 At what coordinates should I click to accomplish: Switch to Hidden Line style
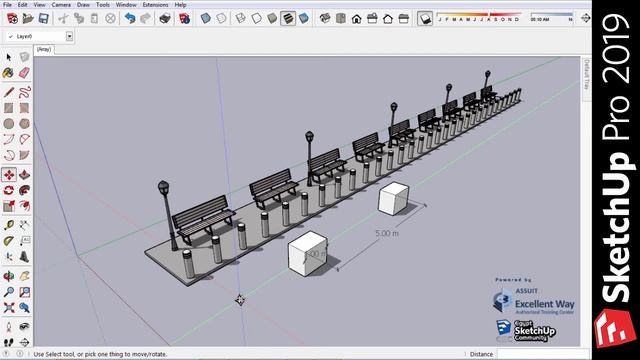(256, 18)
